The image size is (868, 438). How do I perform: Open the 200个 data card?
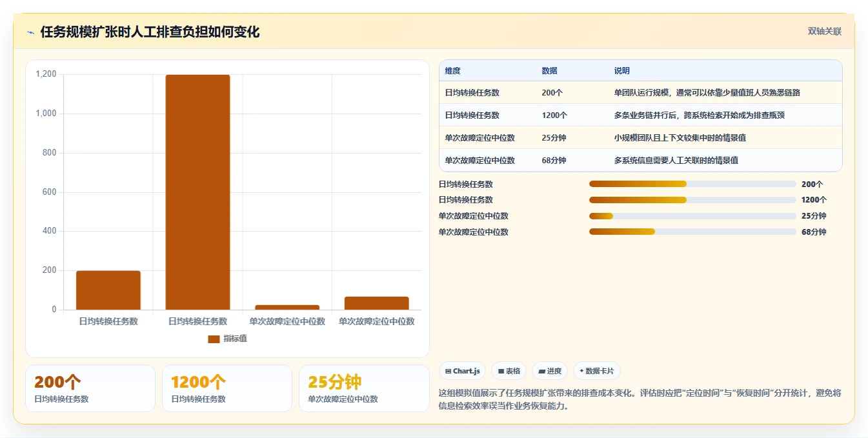coord(90,388)
